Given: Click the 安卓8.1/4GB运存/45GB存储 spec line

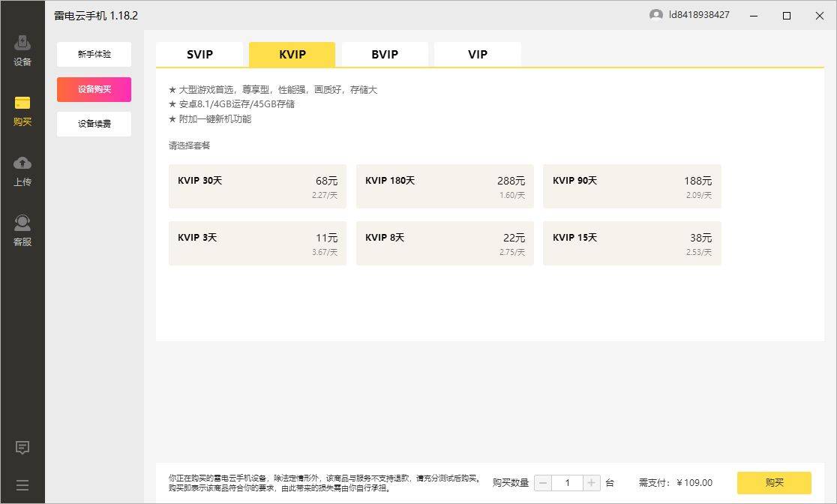Looking at the screenshot, I should (x=232, y=104).
